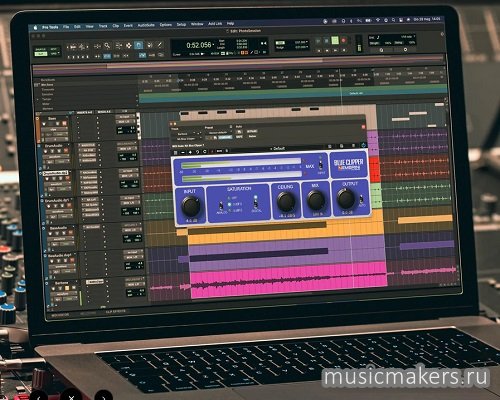
Task: Click the plugin toolbar undo arrow icon
Action: point(198,152)
